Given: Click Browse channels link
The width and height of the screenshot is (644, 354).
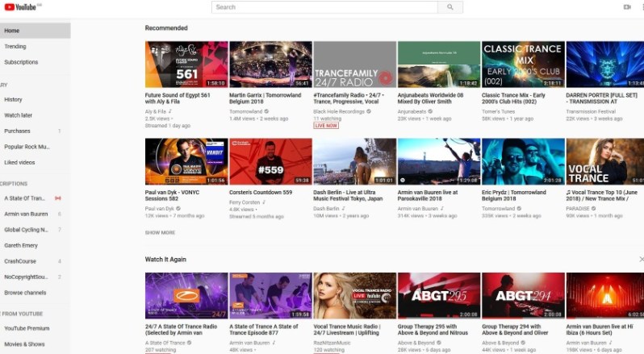Looking at the screenshot, I should [x=25, y=292].
